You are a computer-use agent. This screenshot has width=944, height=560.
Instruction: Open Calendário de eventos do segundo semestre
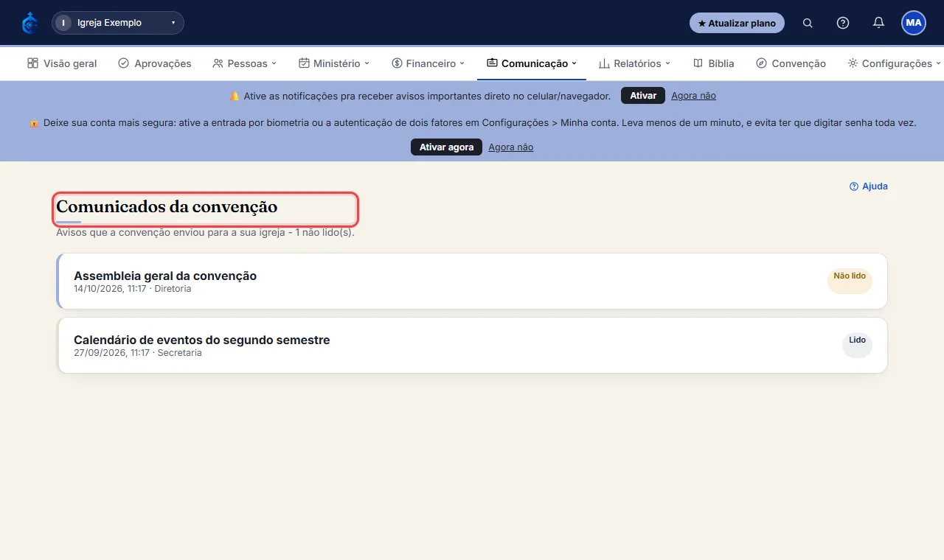(x=472, y=346)
